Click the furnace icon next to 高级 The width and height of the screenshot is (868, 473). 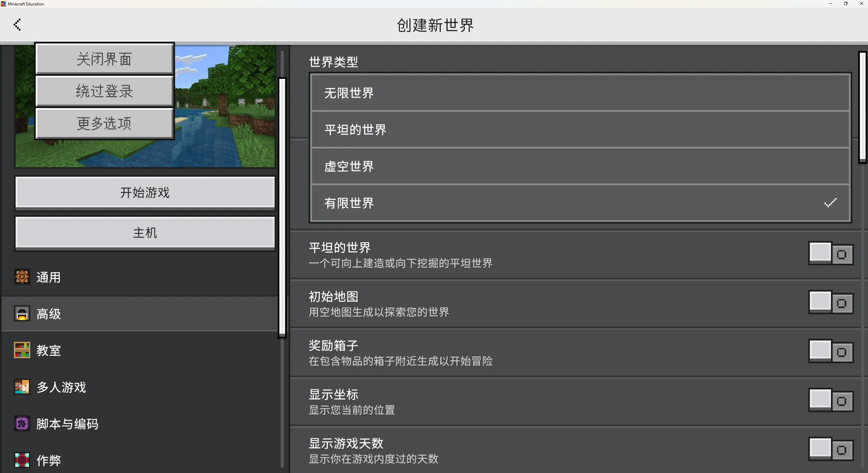point(22,314)
